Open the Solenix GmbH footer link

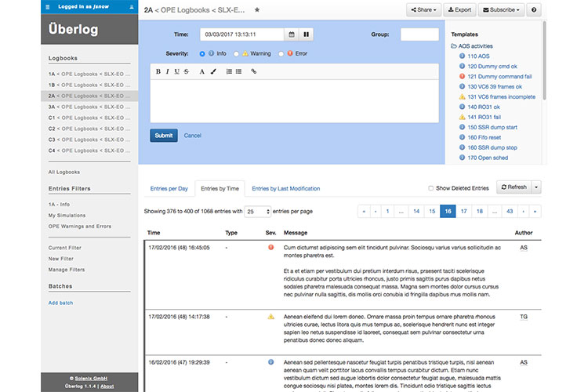[x=91, y=378]
